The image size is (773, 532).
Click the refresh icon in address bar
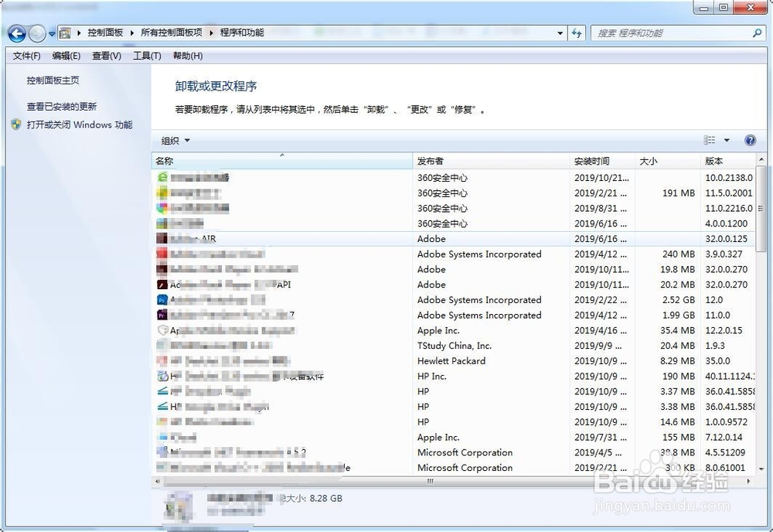pyautogui.click(x=577, y=33)
